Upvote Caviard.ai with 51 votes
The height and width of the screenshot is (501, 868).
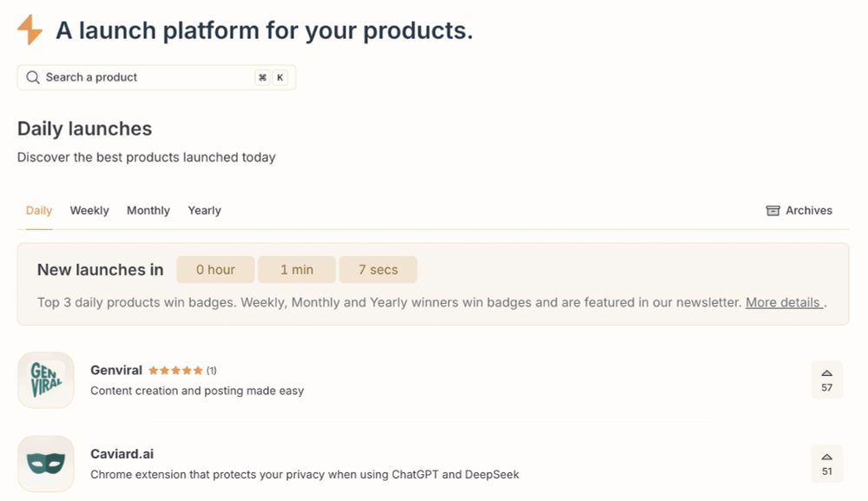[826, 464]
